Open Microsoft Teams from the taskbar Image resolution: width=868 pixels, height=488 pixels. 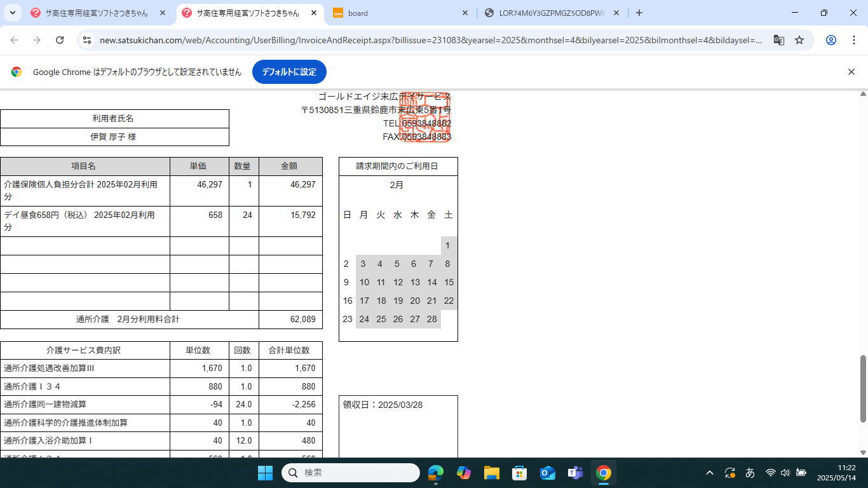point(575,473)
